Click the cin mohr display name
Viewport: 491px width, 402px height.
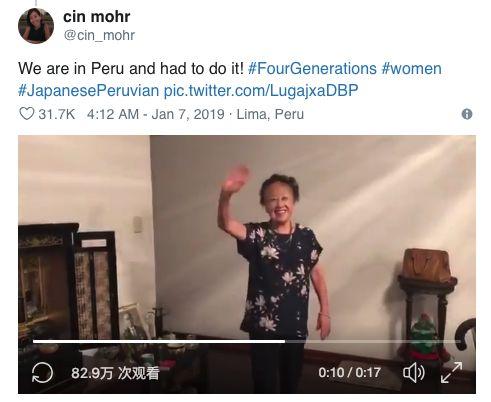coord(97,16)
